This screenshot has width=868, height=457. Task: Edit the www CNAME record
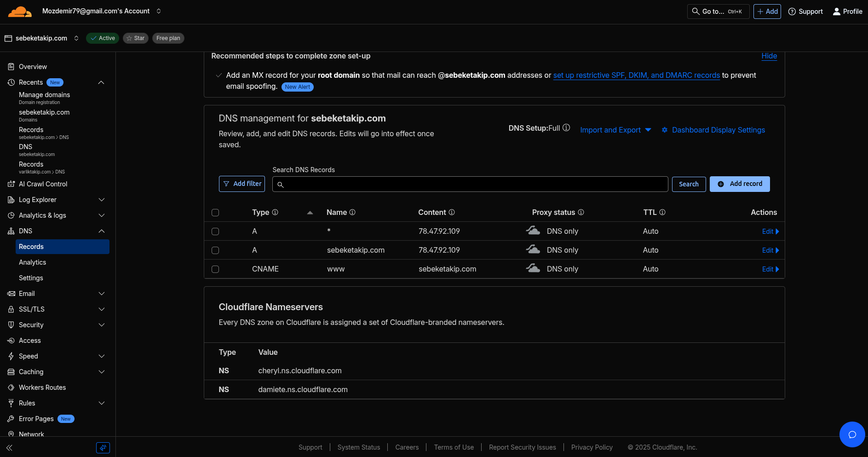[770, 269]
